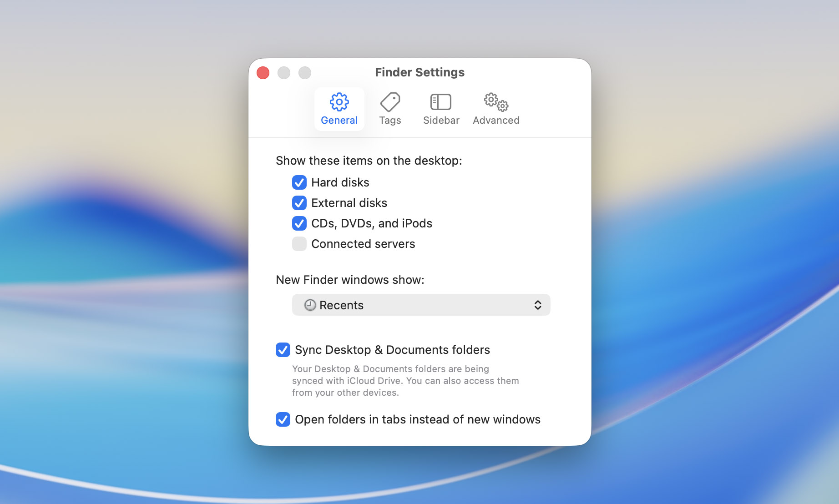Viewport: 839px width, 504px height.
Task: Open the Tags tab icon
Action: pos(390,102)
